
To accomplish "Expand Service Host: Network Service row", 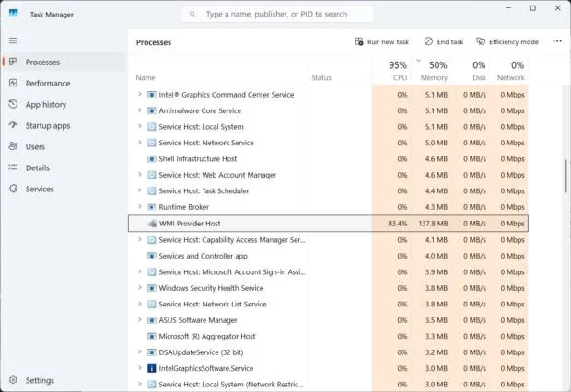I will (139, 142).
